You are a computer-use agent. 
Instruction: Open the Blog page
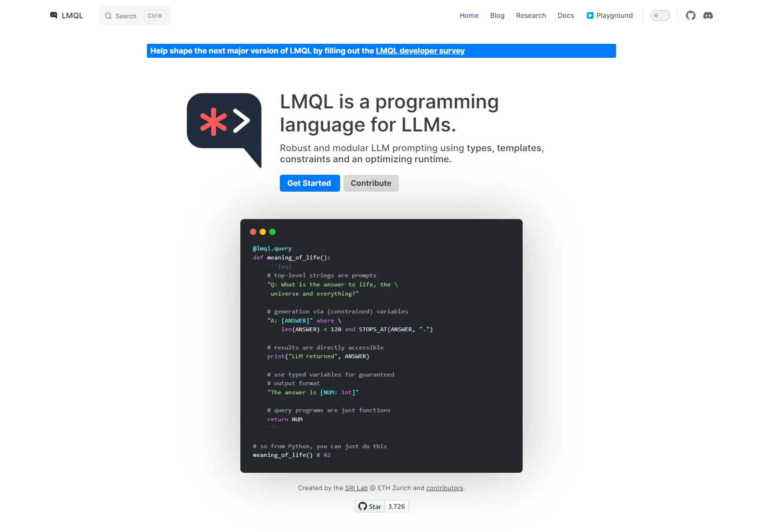[497, 15]
